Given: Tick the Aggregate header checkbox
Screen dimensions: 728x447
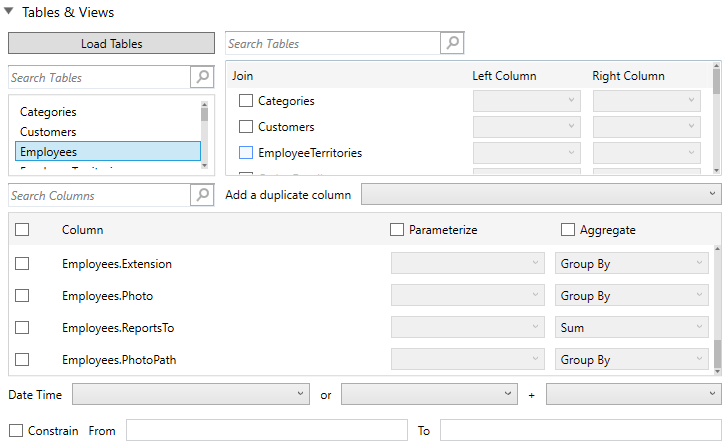Looking at the screenshot, I should pyautogui.click(x=568, y=230).
